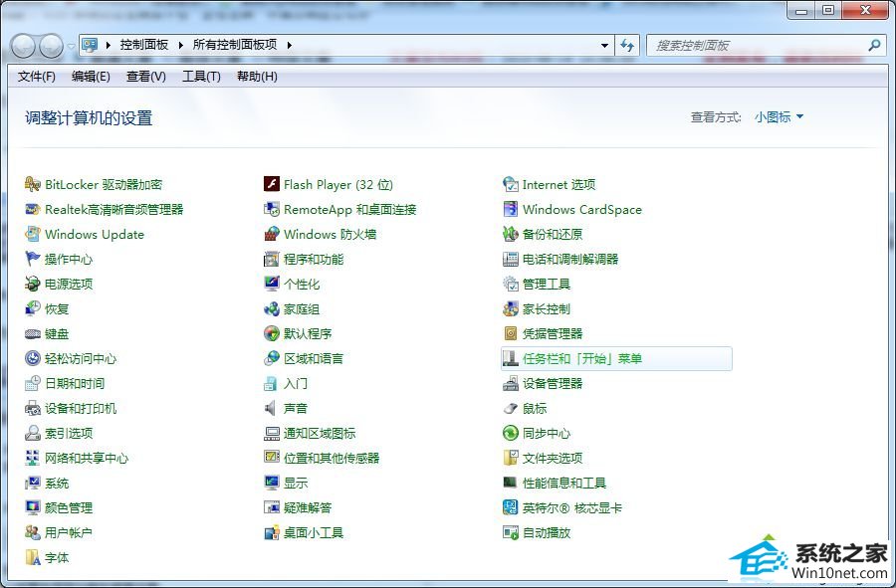
Task: Open the 通知区域图标 link
Action: coord(320,434)
